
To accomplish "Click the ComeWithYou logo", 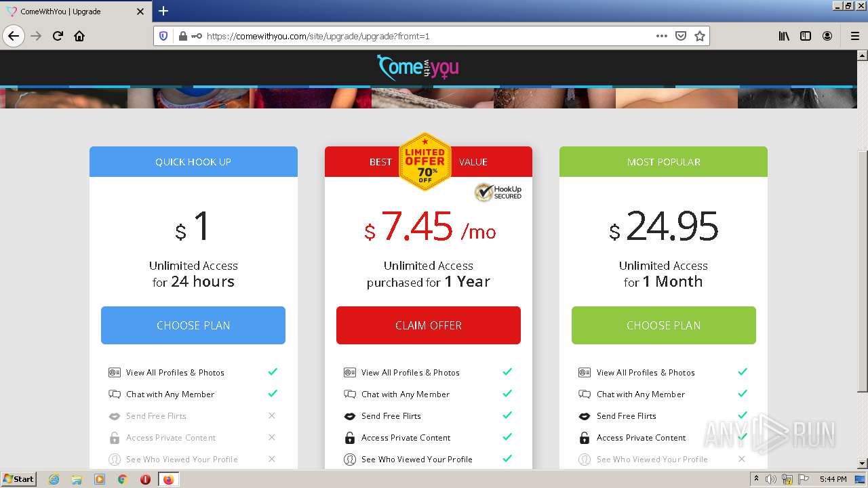I will 418,67.
